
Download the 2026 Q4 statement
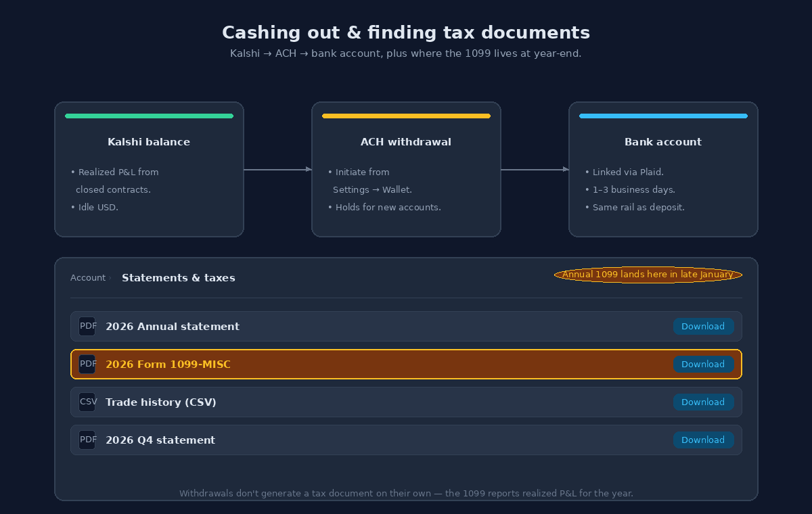pos(703,440)
